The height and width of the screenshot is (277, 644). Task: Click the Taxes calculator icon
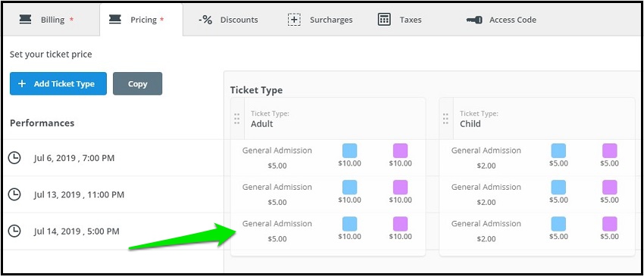[384, 19]
